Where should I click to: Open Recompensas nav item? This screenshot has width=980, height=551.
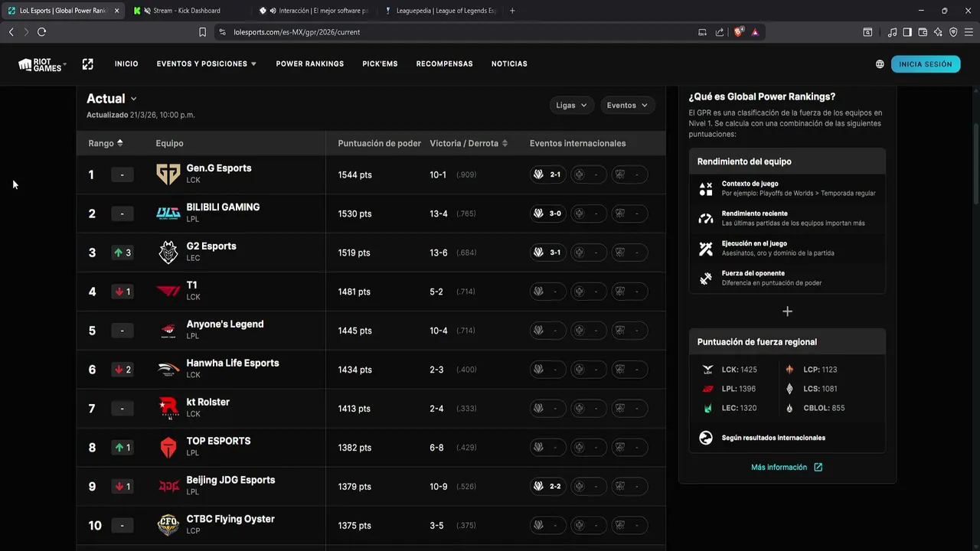pyautogui.click(x=444, y=64)
